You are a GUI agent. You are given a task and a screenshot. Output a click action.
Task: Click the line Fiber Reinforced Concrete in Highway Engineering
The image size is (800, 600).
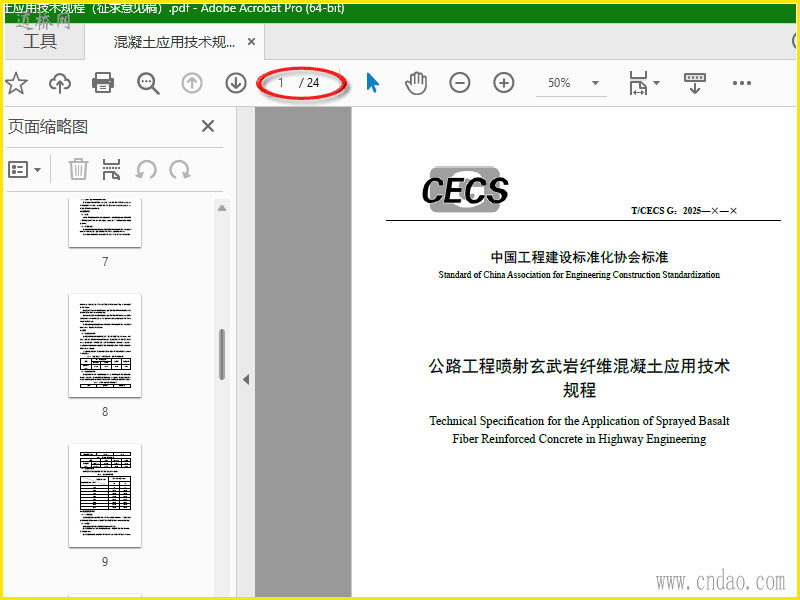click(579, 439)
